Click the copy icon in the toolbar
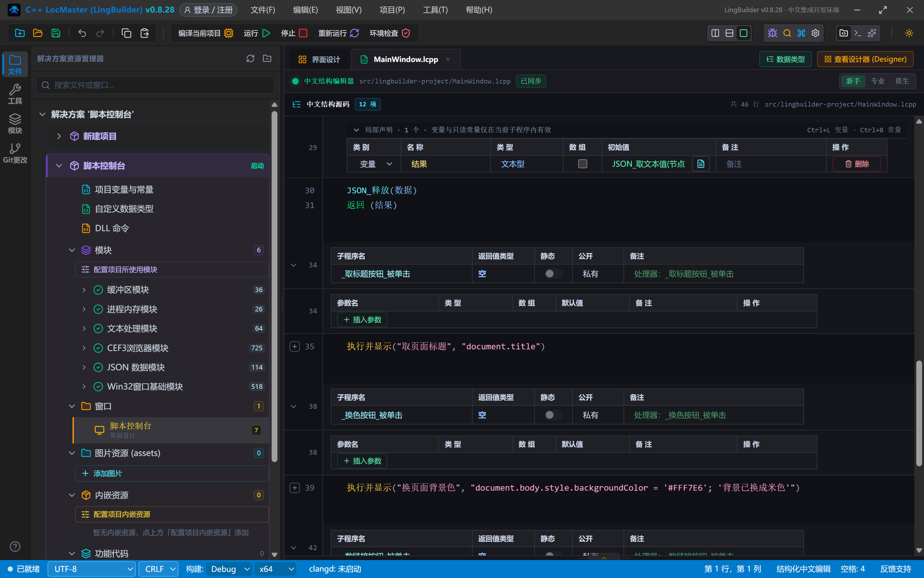This screenshot has height=578, width=924. (x=126, y=33)
